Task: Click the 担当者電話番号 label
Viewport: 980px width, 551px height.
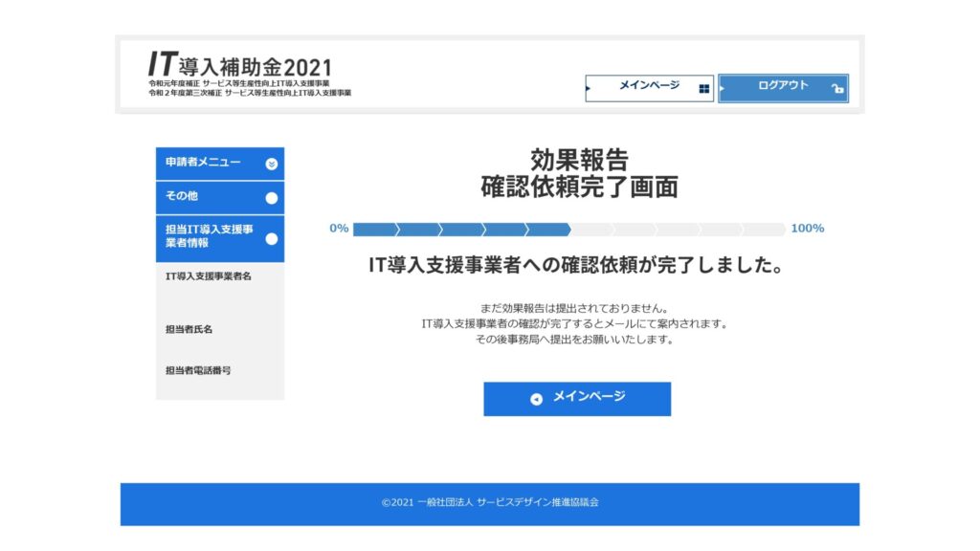Action: pos(198,370)
